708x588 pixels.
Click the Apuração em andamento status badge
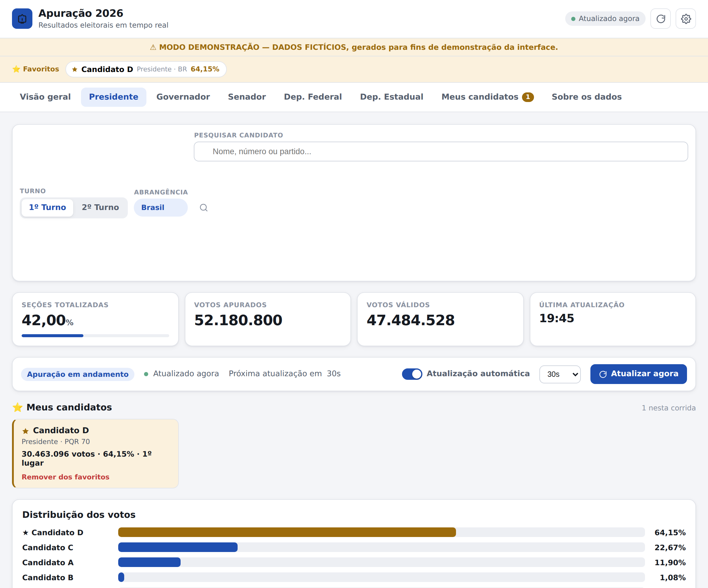point(77,374)
